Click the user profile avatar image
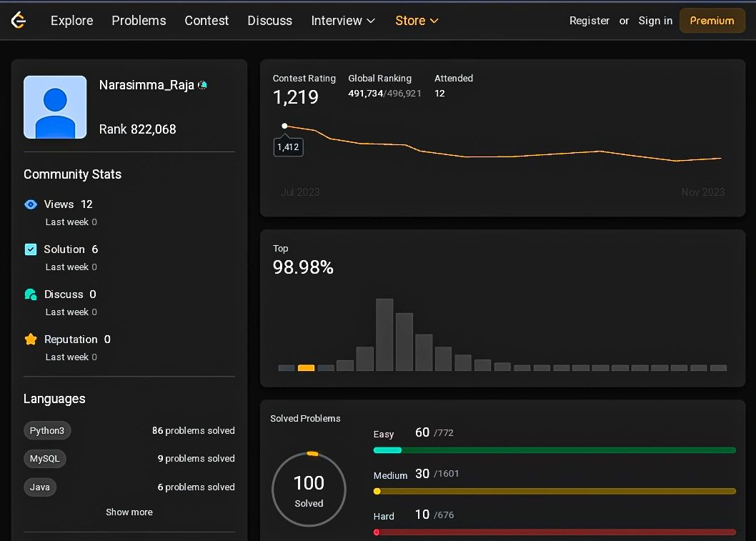The width and height of the screenshot is (756, 541). tap(55, 107)
